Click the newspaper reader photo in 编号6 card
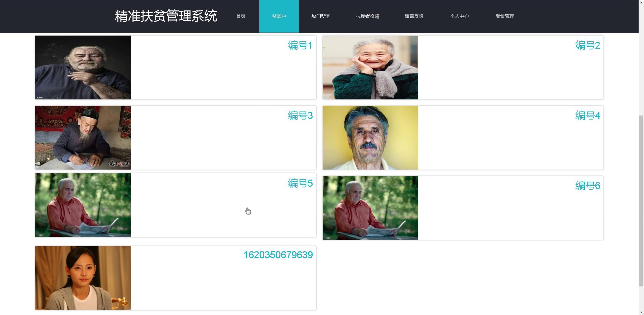The height and width of the screenshot is (315, 644). [370, 208]
